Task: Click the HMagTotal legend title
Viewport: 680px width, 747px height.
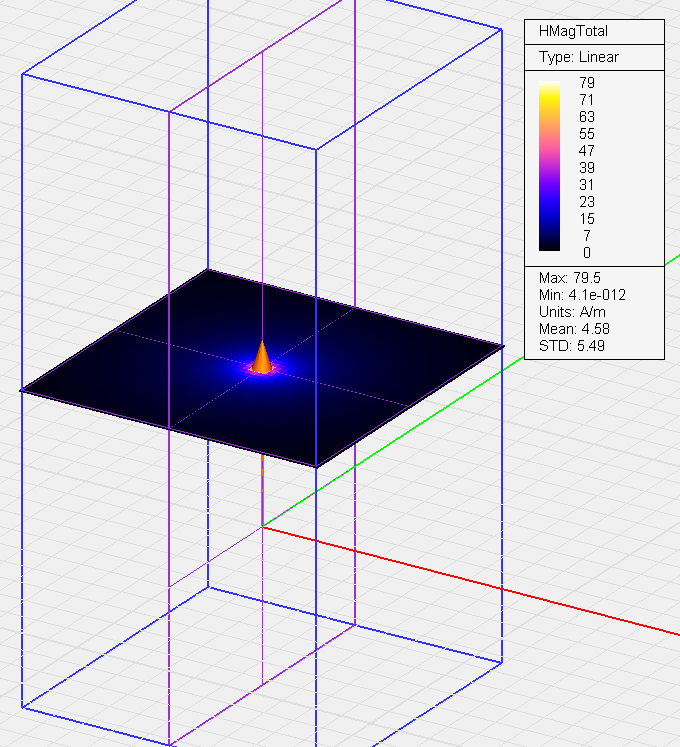Action: click(573, 31)
